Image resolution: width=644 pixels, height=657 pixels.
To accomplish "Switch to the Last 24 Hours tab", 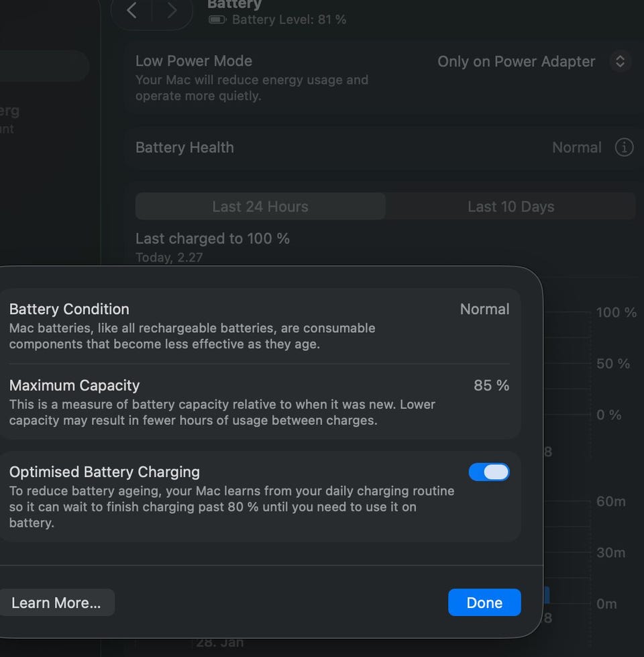I will coord(260,207).
